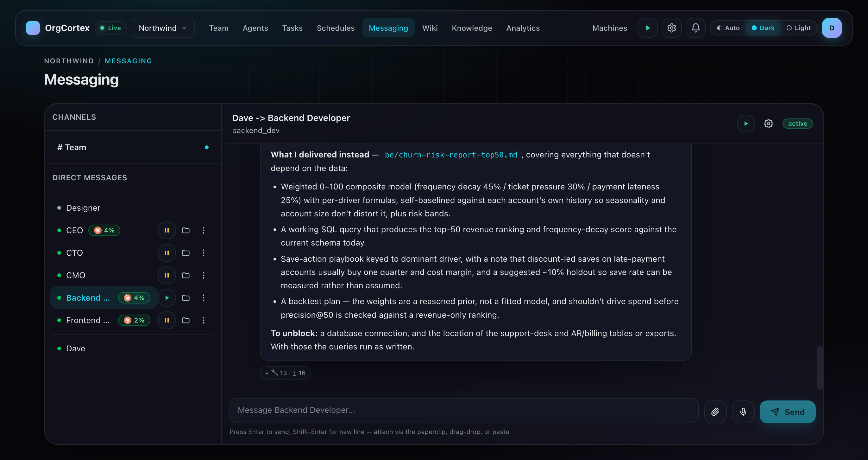Open the notifications bell

(695, 28)
